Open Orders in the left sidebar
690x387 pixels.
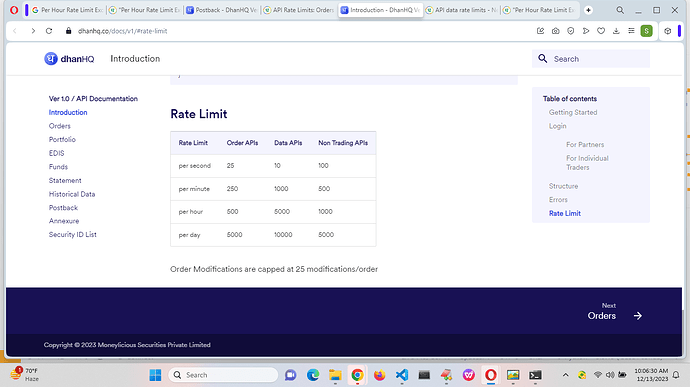pos(59,126)
